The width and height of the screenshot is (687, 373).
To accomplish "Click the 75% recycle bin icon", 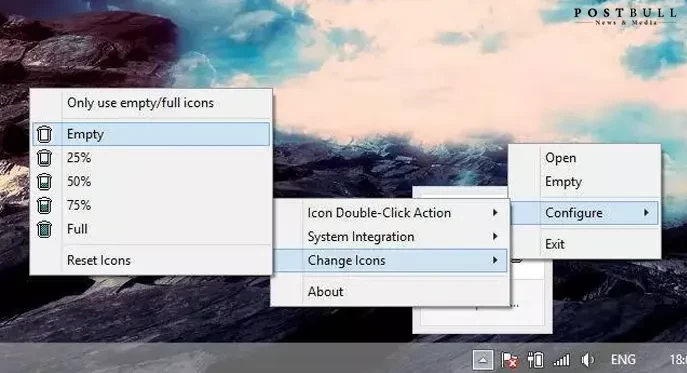I will pyautogui.click(x=44, y=205).
